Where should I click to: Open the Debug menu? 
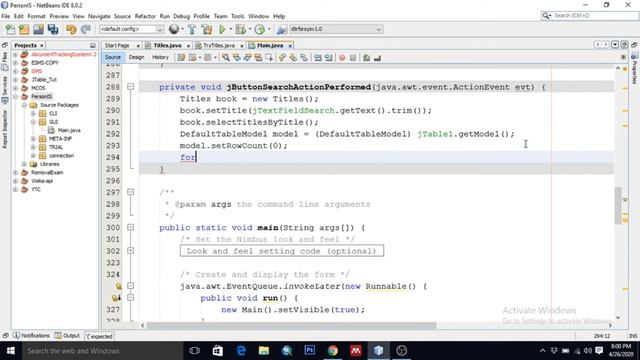[181, 16]
